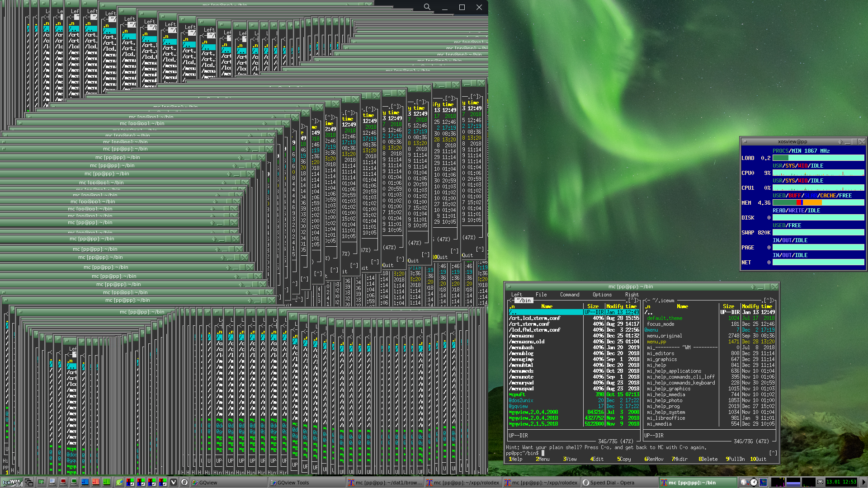868x488 pixels.
Task: Open File menu in front mc window
Action: 541,295
